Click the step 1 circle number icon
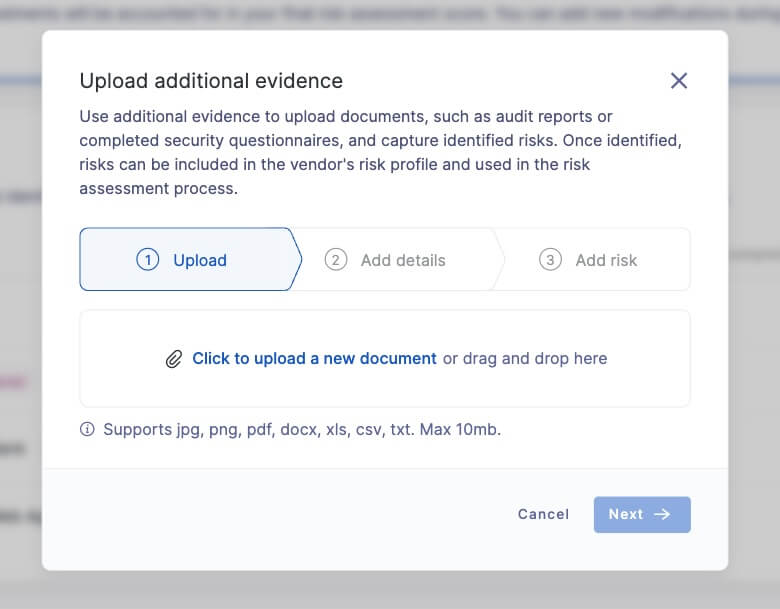Viewport: 780px width, 609px height. click(x=147, y=260)
